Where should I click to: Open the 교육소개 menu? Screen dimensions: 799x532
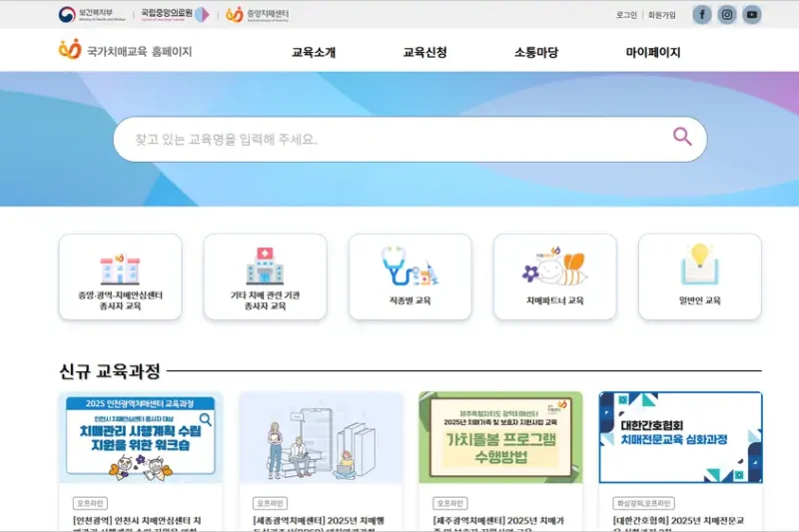point(314,52)
